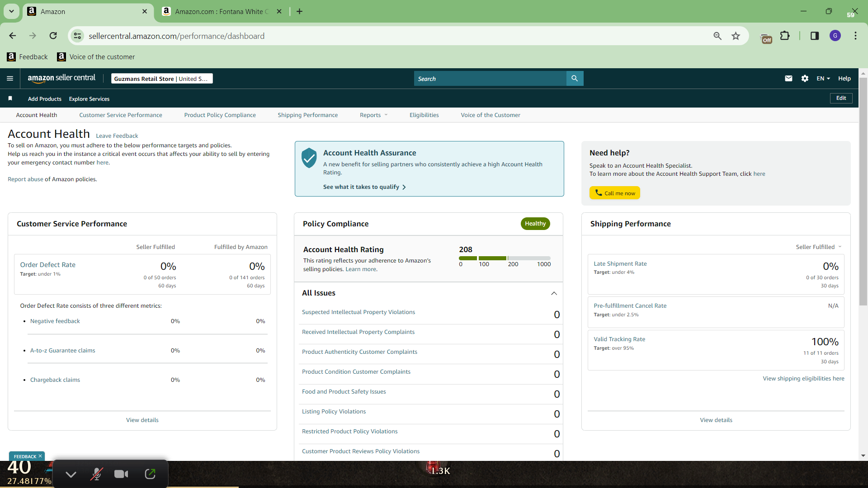Open Customer Service Performance tab
868x488 pixels.
[x=121, y=115]
